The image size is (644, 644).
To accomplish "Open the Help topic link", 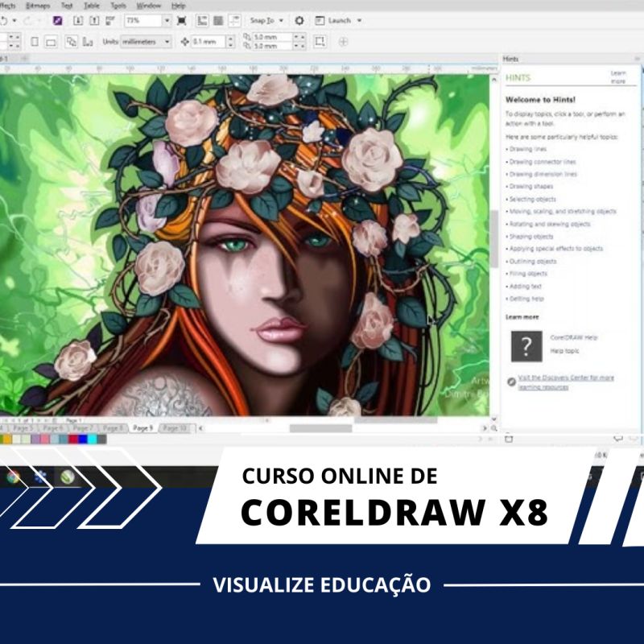I will point(564,351).
